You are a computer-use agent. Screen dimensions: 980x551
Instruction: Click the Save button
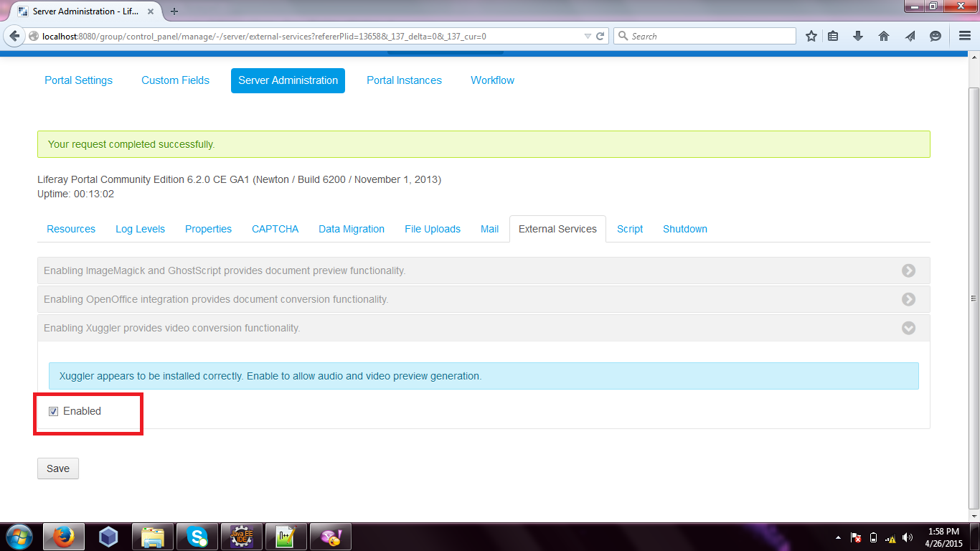(x=57, y=468)
